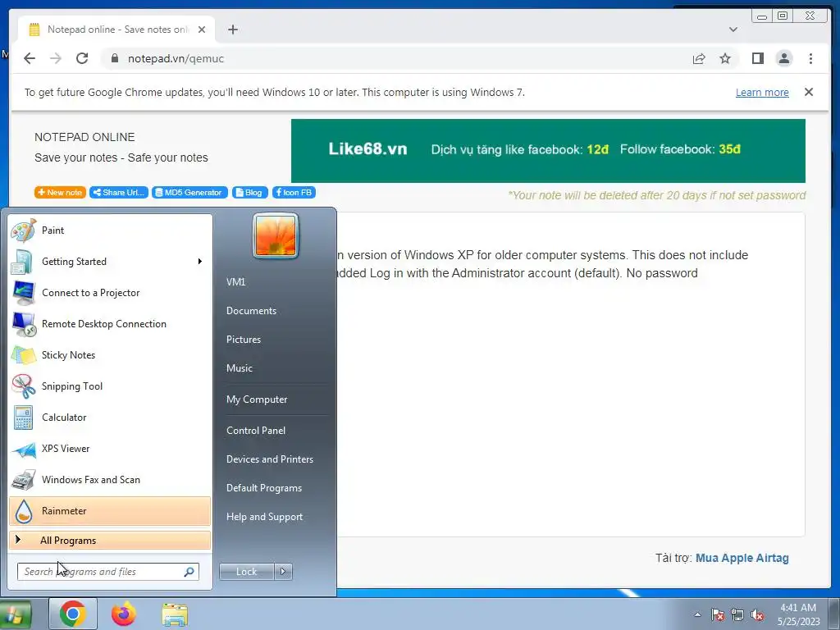Click Chrome forward arrow
This screenshot has width=840, height=630.
pos(56,58)
